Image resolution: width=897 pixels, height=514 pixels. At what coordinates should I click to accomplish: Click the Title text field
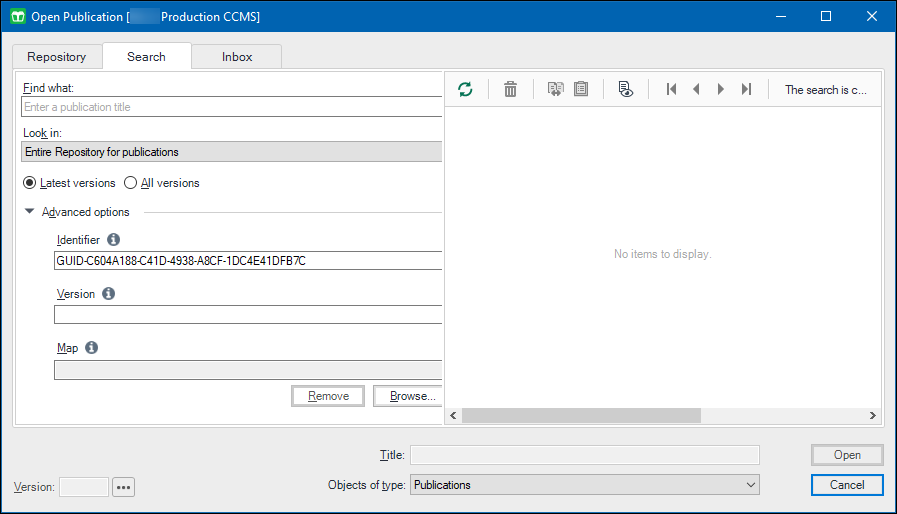pos(585,455)
